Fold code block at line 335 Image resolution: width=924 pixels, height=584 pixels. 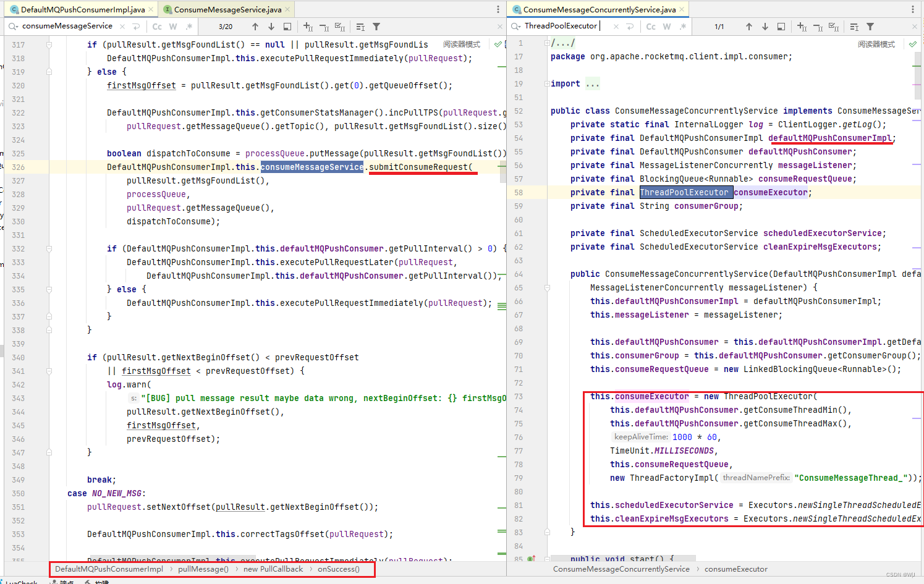pos(49,289)
